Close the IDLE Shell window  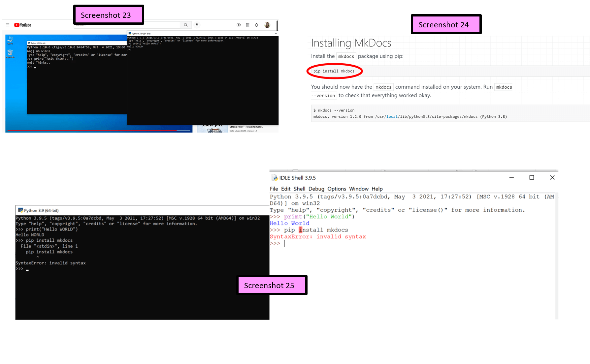point(552,177)
